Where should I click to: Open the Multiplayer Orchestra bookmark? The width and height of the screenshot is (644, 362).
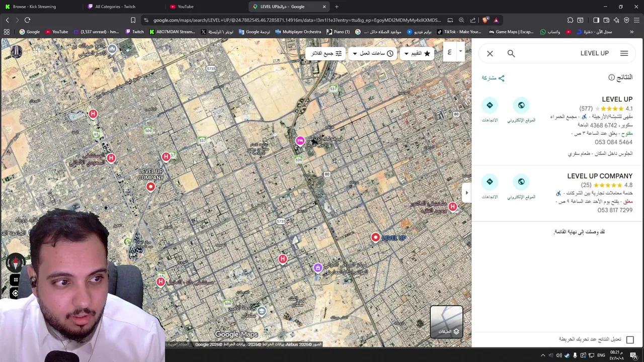298,32
